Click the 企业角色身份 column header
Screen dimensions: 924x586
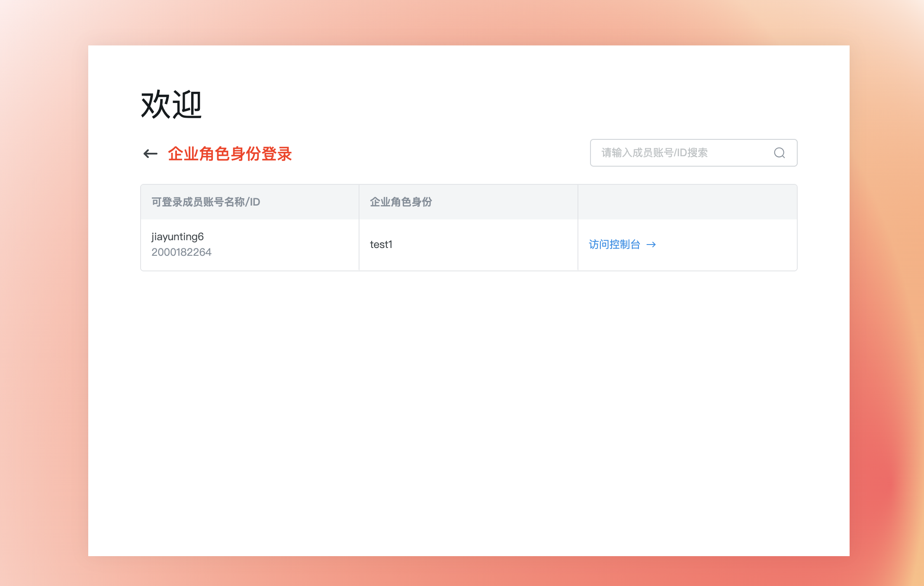[401, 202]
